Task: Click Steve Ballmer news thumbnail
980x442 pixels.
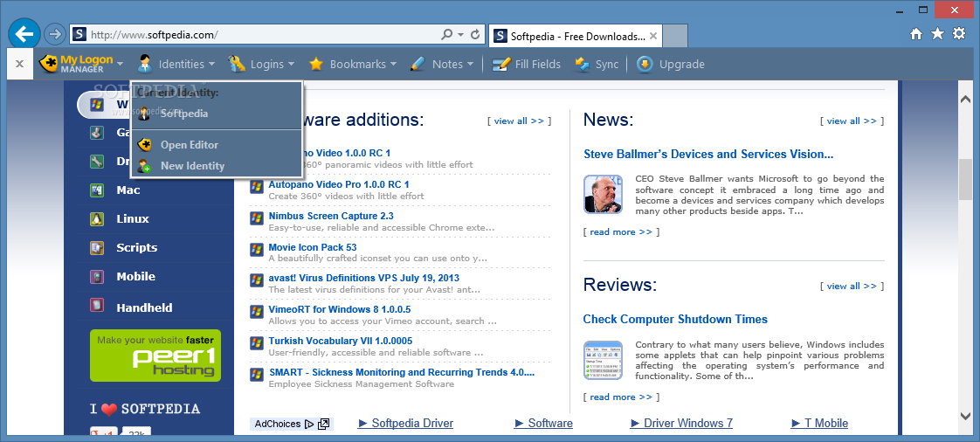Action: click(603, 194)
